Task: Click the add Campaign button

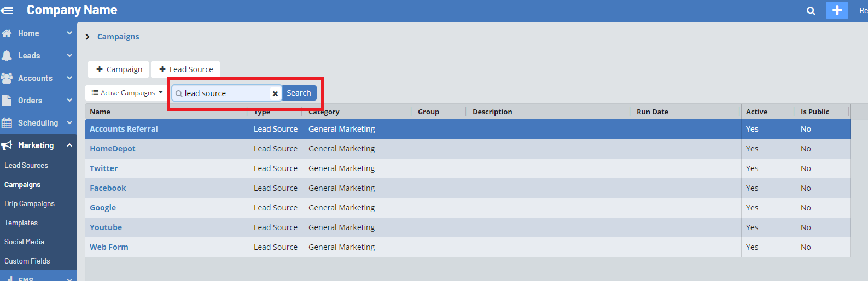Action: click(x=119, y=69)
